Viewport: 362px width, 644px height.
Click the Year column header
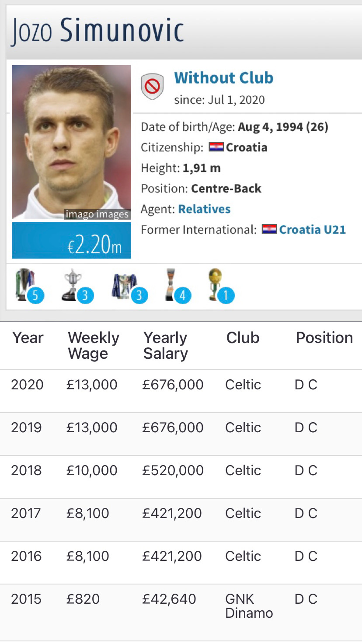point(28,338)
